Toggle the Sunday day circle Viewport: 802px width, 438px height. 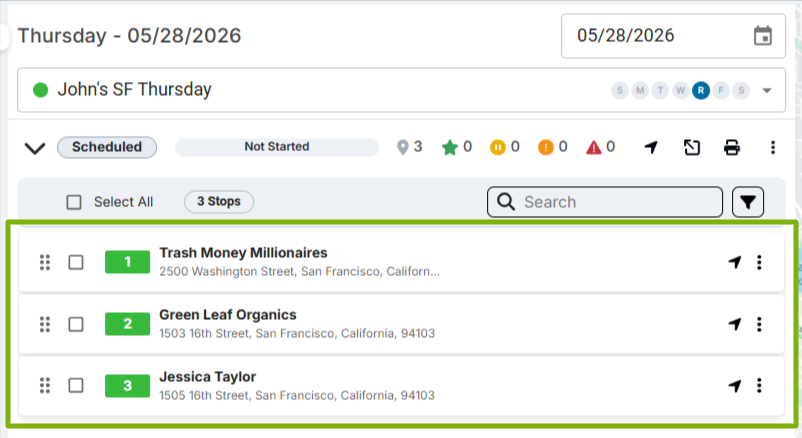pos(620,91)
